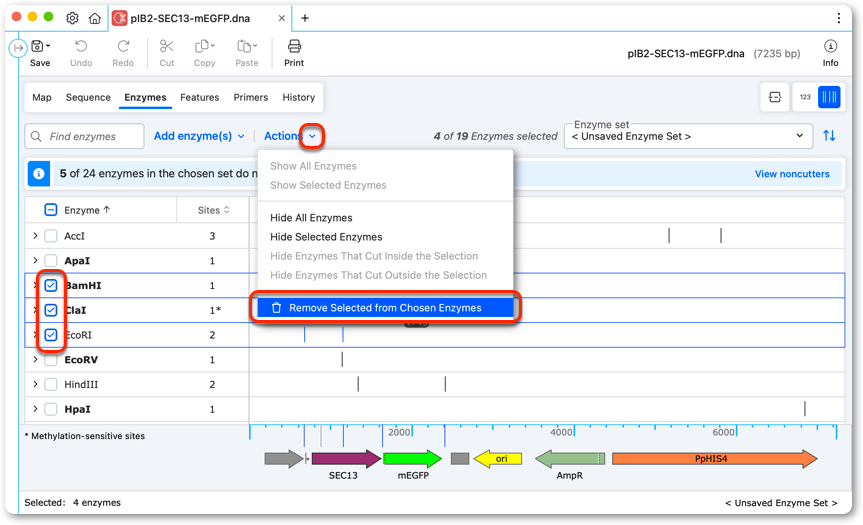Open the Info panel icon
The image size is (863, 525).
[831, 46]
